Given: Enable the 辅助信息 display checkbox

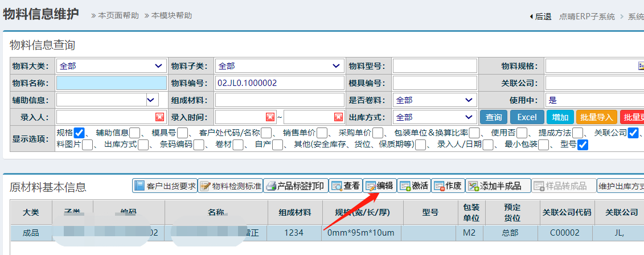Looking at the screenshot, I should coord(134,133).
